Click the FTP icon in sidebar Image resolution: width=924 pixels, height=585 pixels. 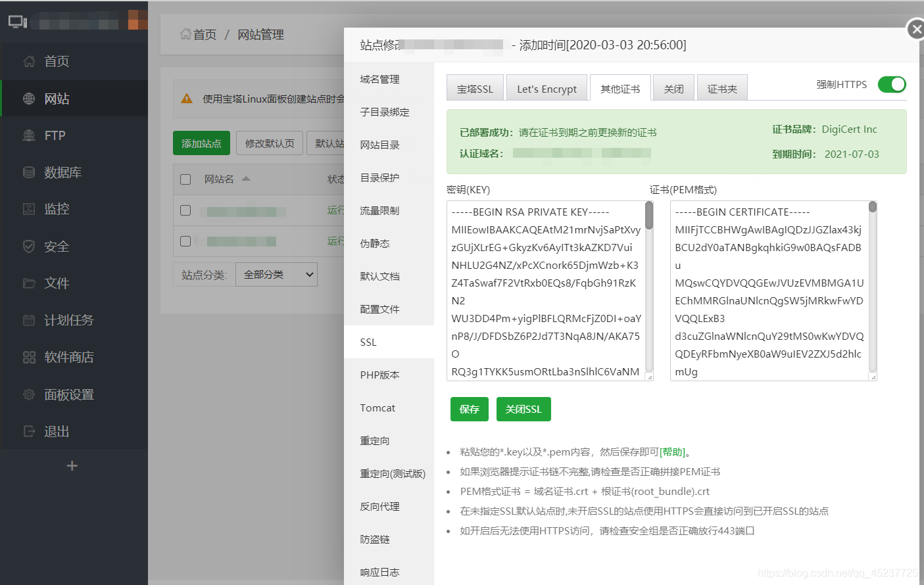point(29,135)
